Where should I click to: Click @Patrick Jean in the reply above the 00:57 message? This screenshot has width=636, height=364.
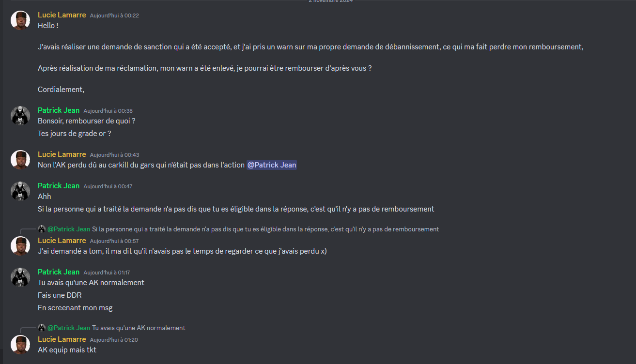(x=69, y=229)
